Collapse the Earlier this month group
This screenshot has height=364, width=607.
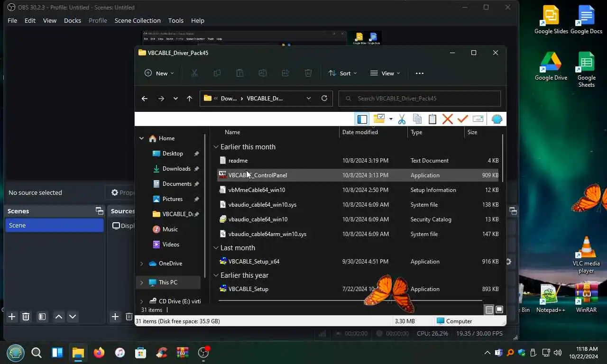tap(216, 147)
